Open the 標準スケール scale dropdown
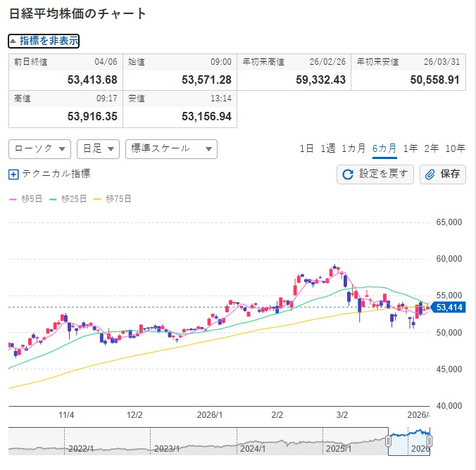Image resolution: width=476 pixels, height=470 pixels. [x=171, y=149]
